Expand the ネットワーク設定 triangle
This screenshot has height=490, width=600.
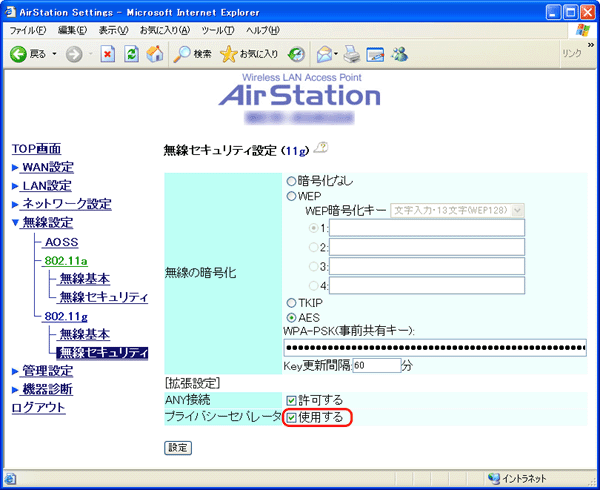point(15,204)
